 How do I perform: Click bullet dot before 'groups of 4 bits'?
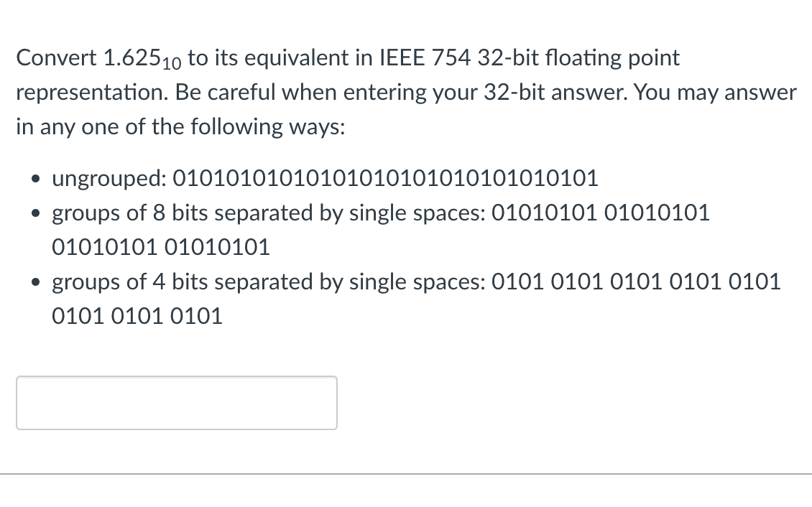coord(35,282)
